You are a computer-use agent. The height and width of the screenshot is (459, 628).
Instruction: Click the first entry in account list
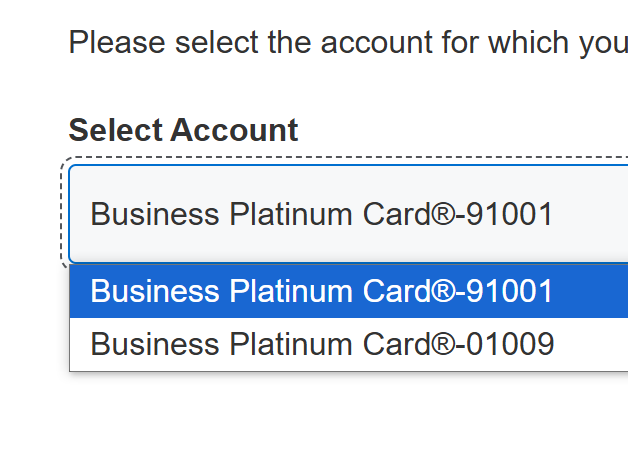point(322,291)
